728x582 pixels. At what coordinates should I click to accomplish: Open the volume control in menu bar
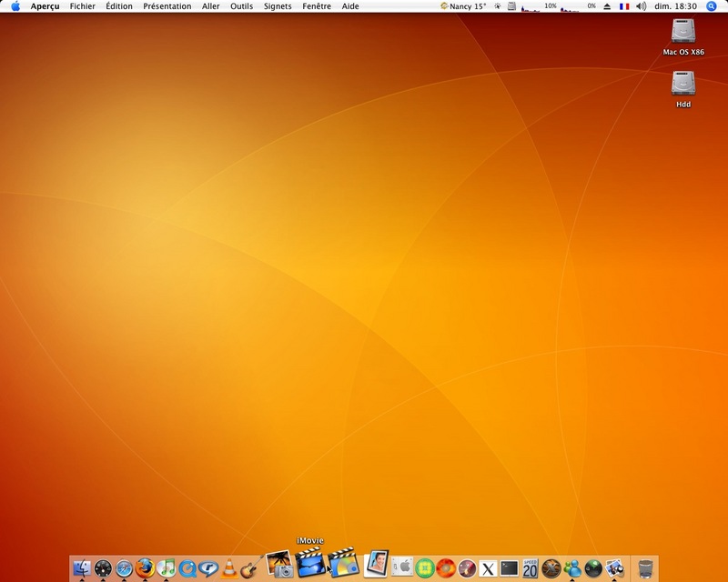coord(641,6)
